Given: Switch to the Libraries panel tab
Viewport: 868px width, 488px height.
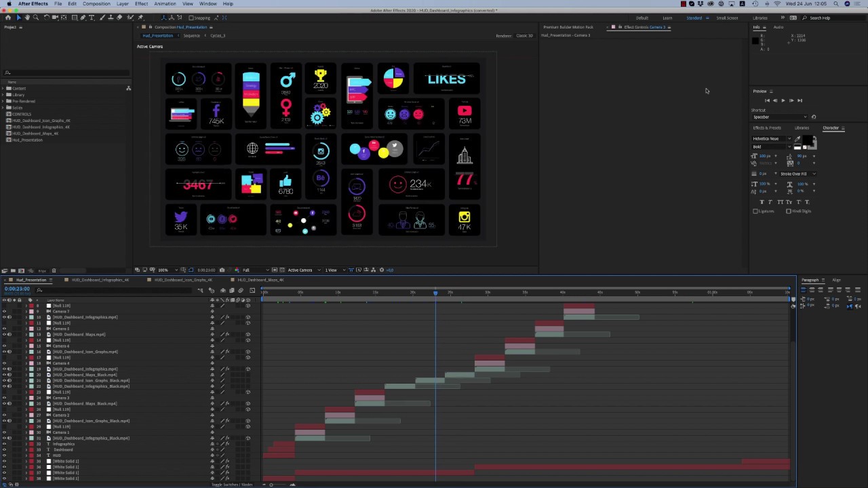Looking at the screenshot, I should tap(802, 127).
